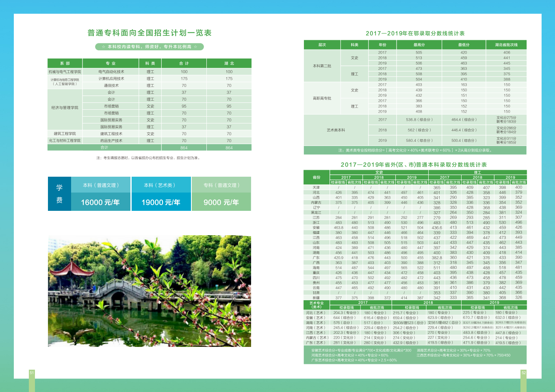Select the 新疆 province row label

(317, 298)
